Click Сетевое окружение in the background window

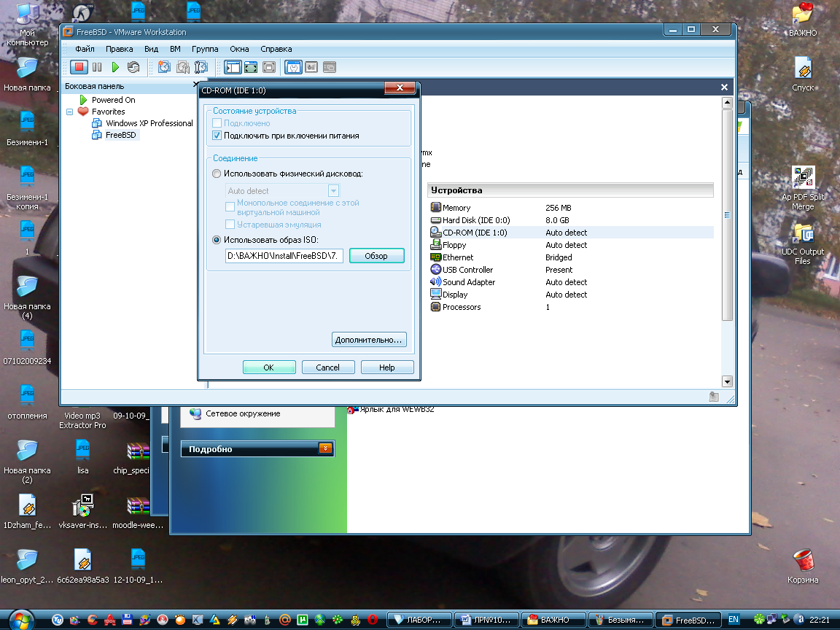tap(243, 413)
